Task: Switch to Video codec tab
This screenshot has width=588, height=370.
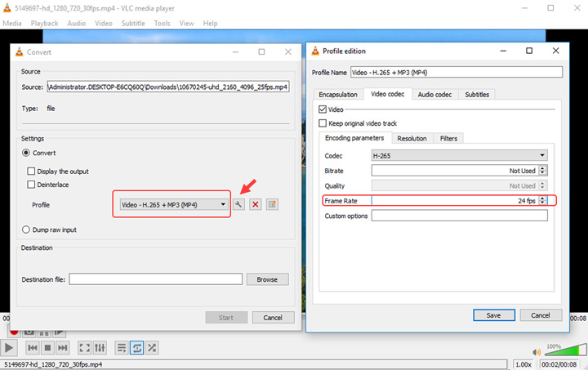Action: tap(388, 94)
